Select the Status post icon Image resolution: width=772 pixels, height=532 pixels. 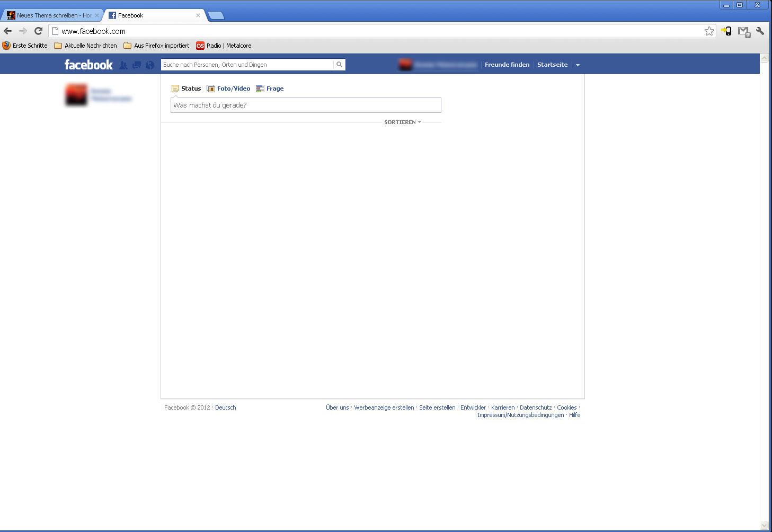175,88
